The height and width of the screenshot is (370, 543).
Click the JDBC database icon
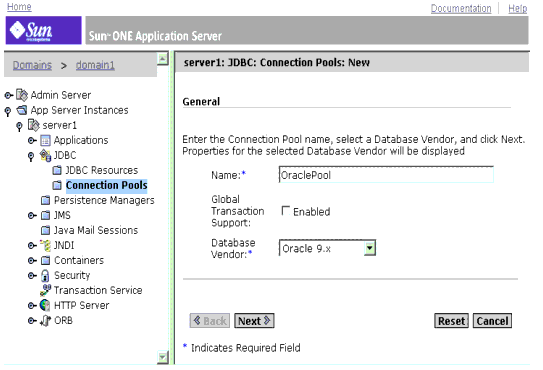click(x=45, y=155)
